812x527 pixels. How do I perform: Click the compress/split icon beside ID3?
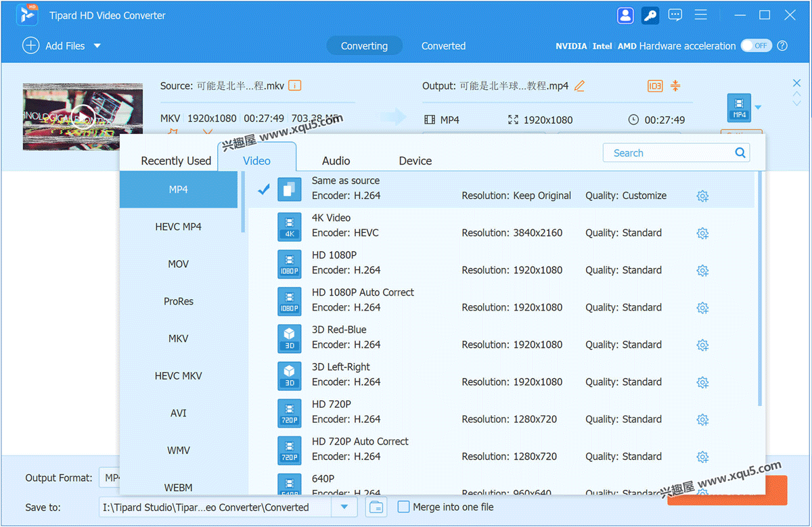pyautogui.click(x=675, y=86)
